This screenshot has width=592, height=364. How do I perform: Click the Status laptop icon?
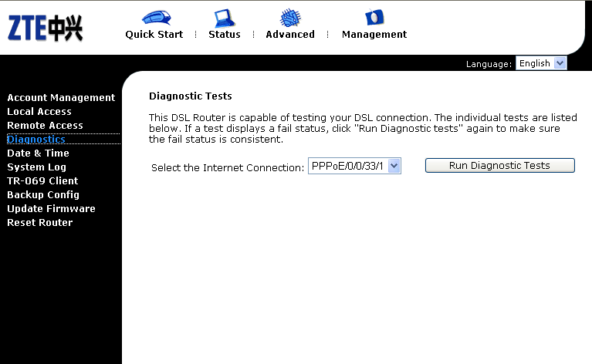(225, 18)
